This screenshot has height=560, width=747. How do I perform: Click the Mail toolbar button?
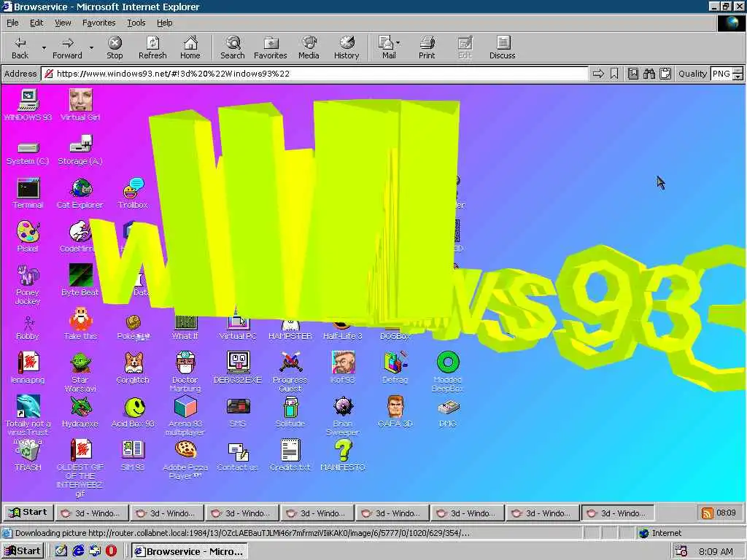tap(389, 47)
